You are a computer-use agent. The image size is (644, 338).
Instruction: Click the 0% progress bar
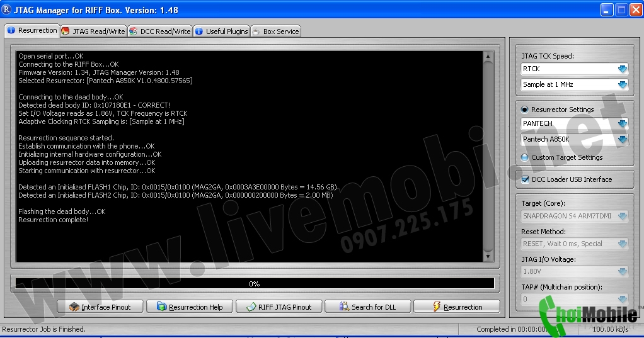255,283
